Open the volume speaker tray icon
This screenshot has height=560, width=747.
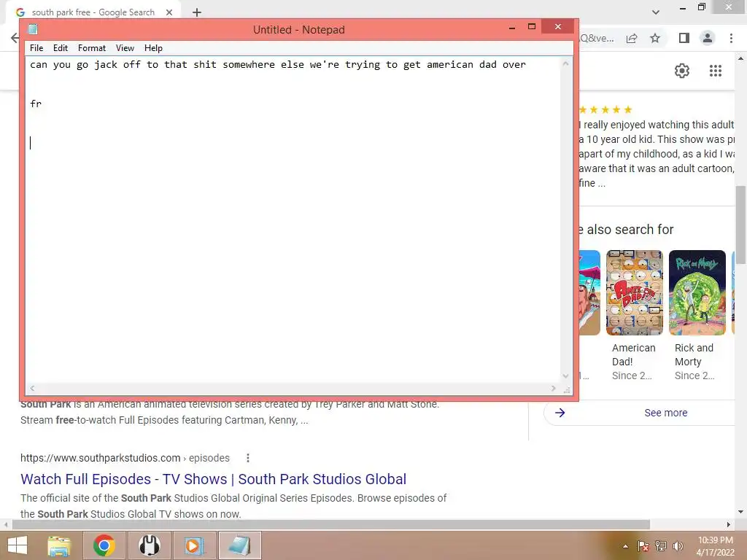(678, 546)
